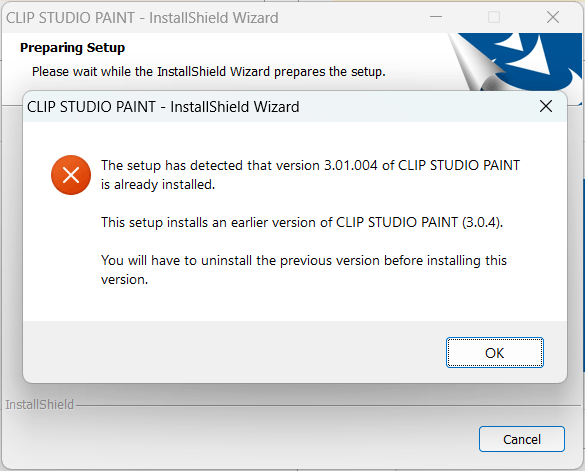Viewport: 585px width, 471px height.
Task: Click the InstallShield label at bottom left
Action: click(40, 405)
